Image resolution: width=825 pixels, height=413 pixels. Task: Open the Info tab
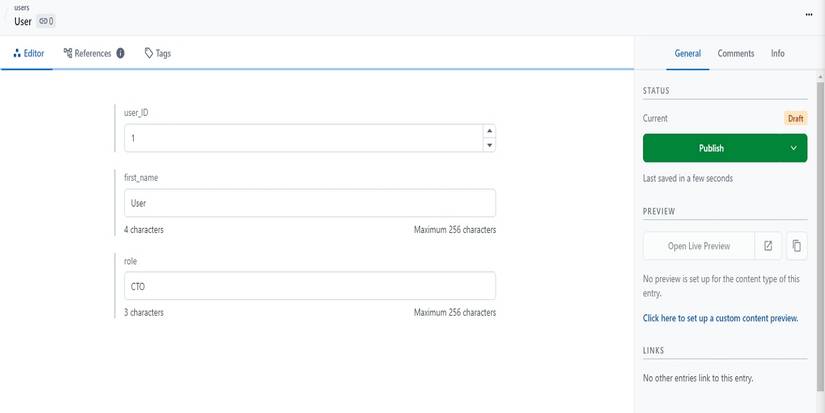click(x=778, y=53)
